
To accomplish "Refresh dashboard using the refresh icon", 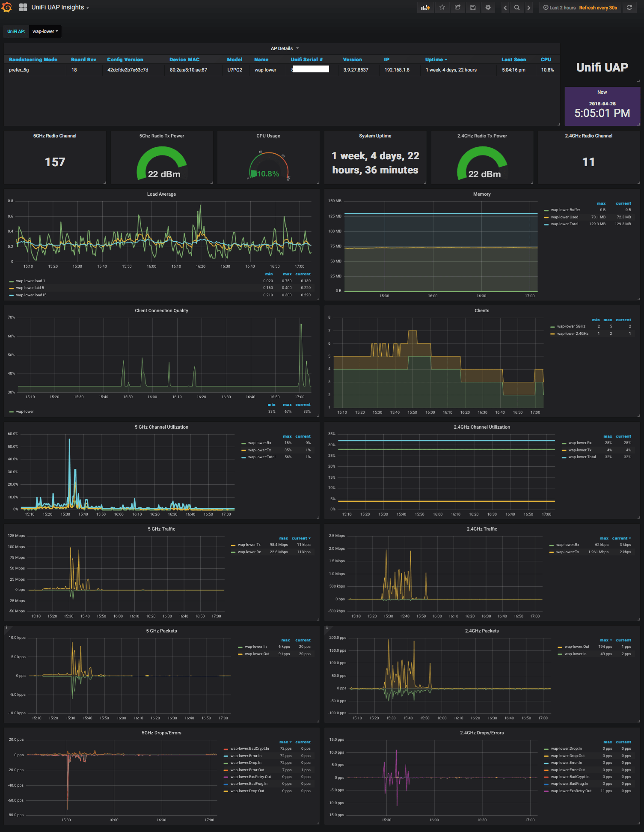I will coord(629,8).
